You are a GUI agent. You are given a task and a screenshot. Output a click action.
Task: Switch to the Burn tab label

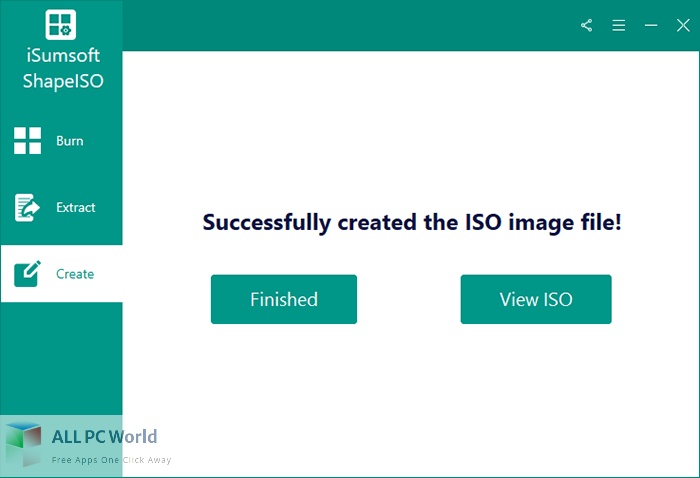tap(70, 141)
